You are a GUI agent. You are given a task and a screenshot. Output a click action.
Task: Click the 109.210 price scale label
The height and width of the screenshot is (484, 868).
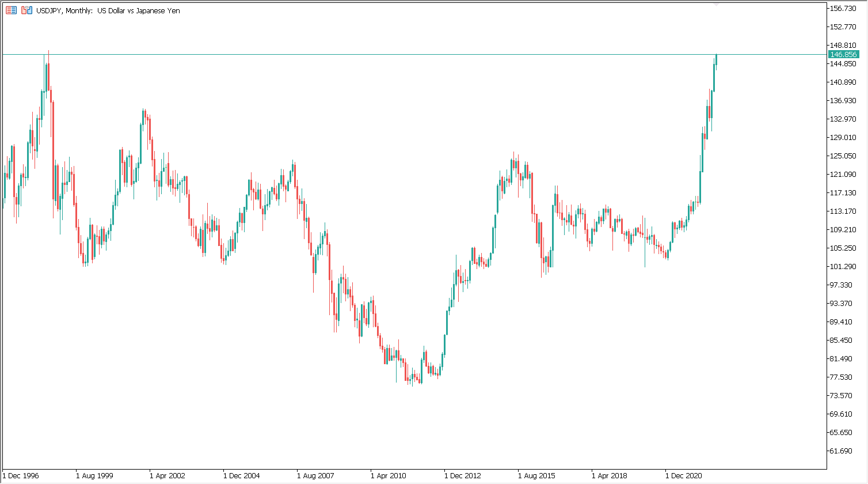click(x=844, y=229)
